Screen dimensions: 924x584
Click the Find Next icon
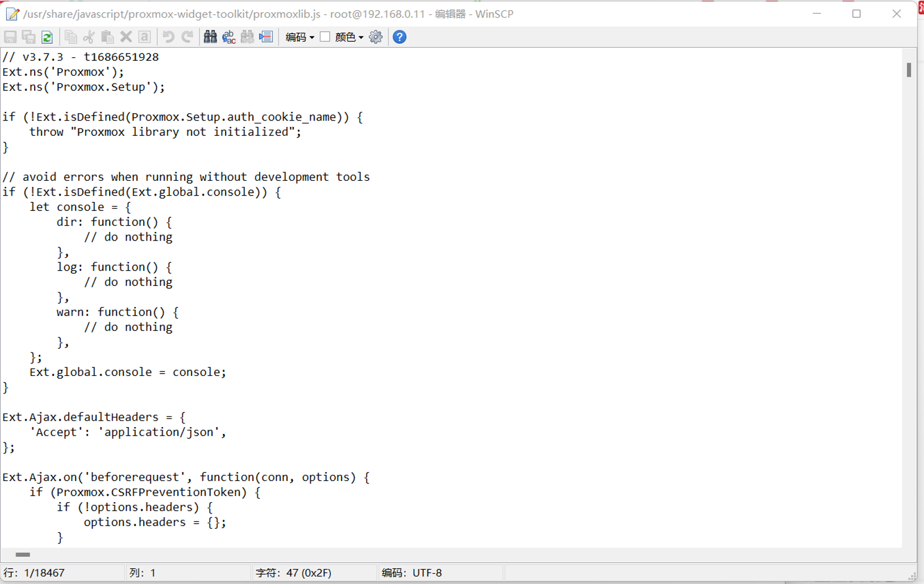point(247,37)
